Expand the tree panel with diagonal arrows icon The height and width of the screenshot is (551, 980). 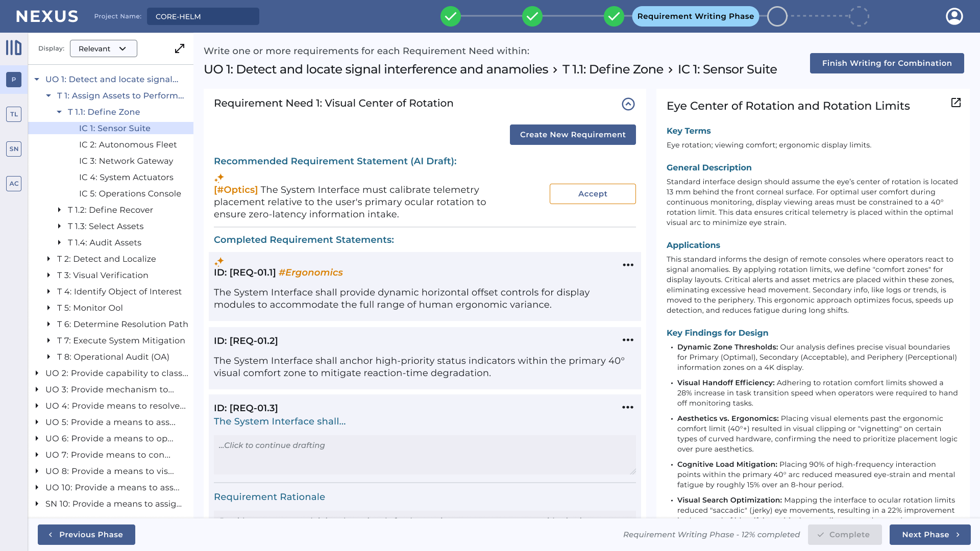pos(180,48)
